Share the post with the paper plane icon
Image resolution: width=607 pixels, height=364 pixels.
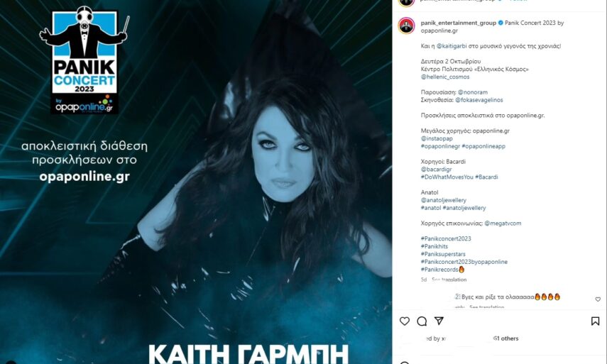click(439, 321)
